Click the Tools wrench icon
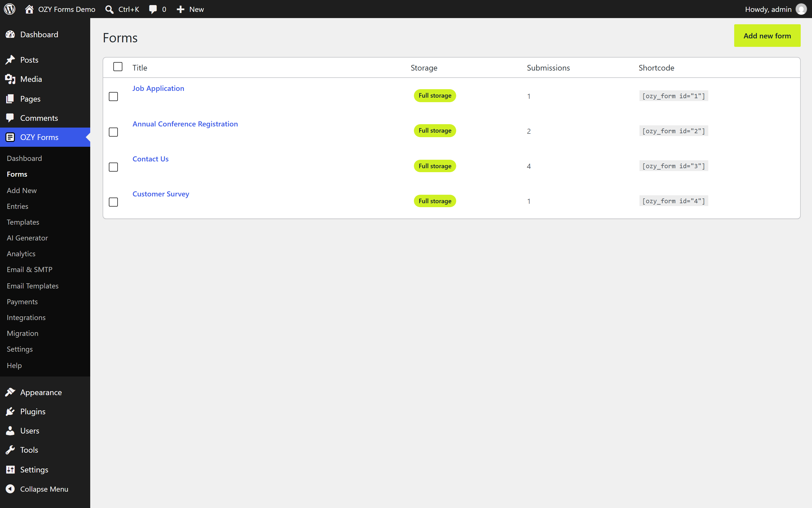 (10, 450)
